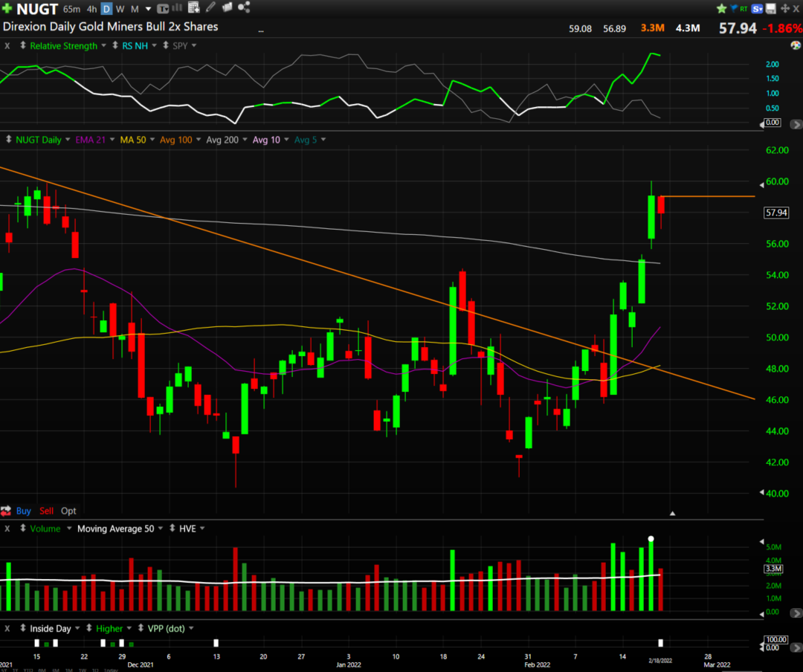Viewport: 803px width, 672px height.
Task: Click the 57.94 current price label
Action: [775, 212]
